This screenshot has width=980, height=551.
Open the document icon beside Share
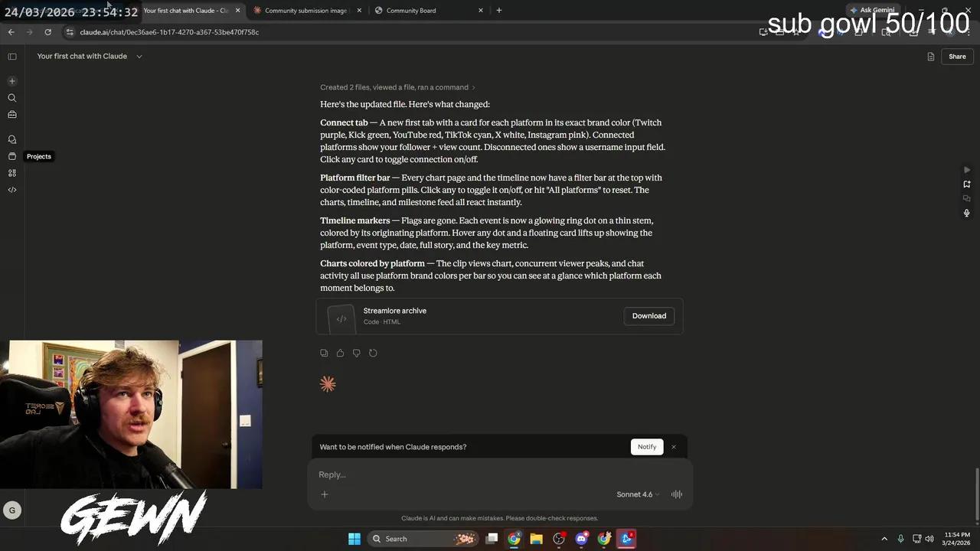(x=931, y=57)
